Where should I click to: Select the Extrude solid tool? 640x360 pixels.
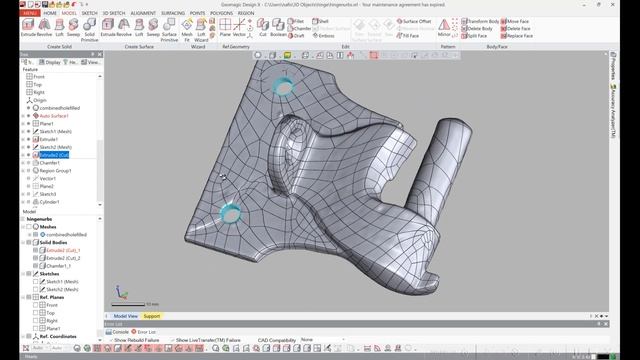[28, 28]
